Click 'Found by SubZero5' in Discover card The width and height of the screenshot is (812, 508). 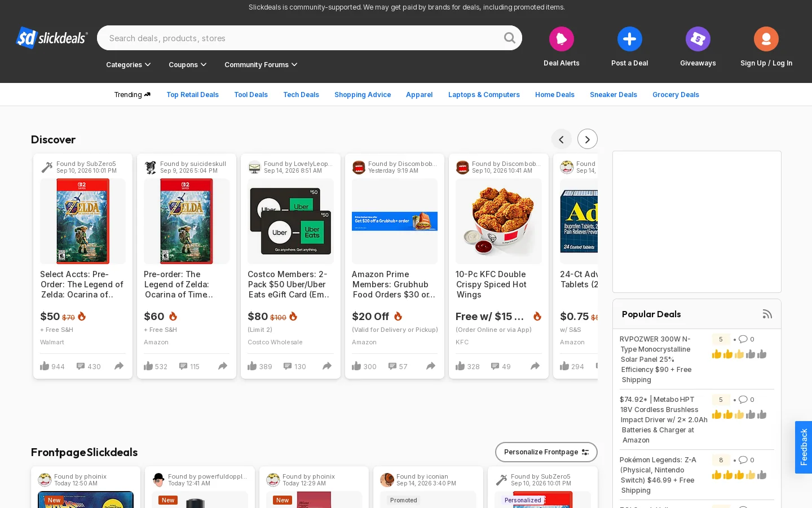pyautogui.click(x=86, y=164)
